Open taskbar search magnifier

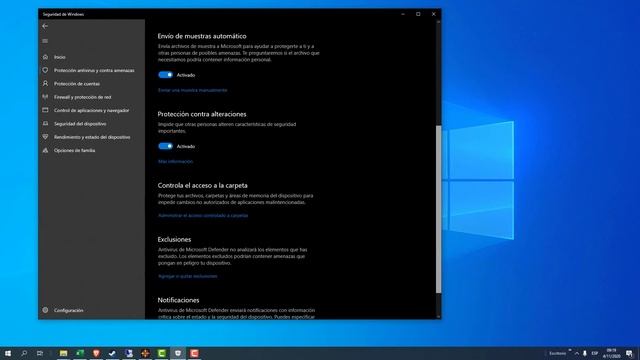(24, 353)
